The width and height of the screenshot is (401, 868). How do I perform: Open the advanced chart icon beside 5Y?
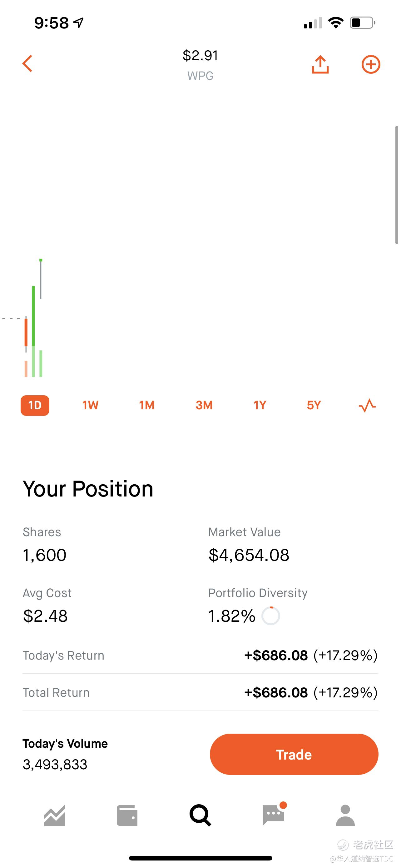(367, 405)
